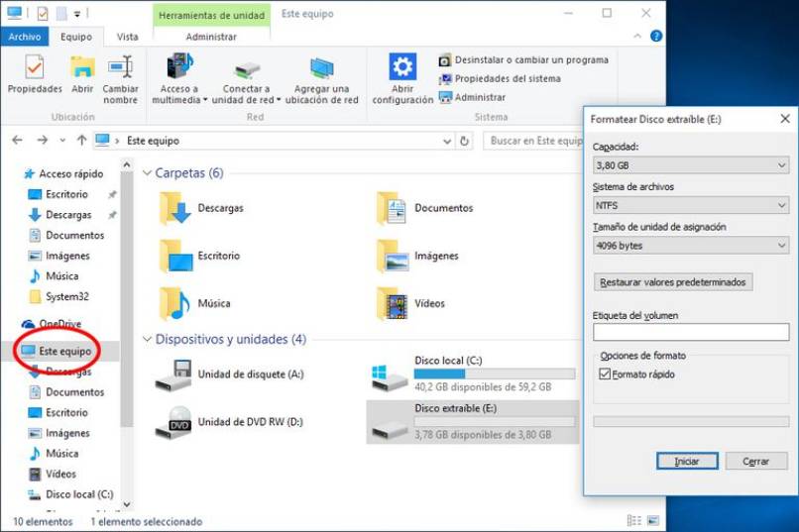Viewport: 799px width, 532px height.
Task: Switch to the Equipo tab
Action: point(76,37)
